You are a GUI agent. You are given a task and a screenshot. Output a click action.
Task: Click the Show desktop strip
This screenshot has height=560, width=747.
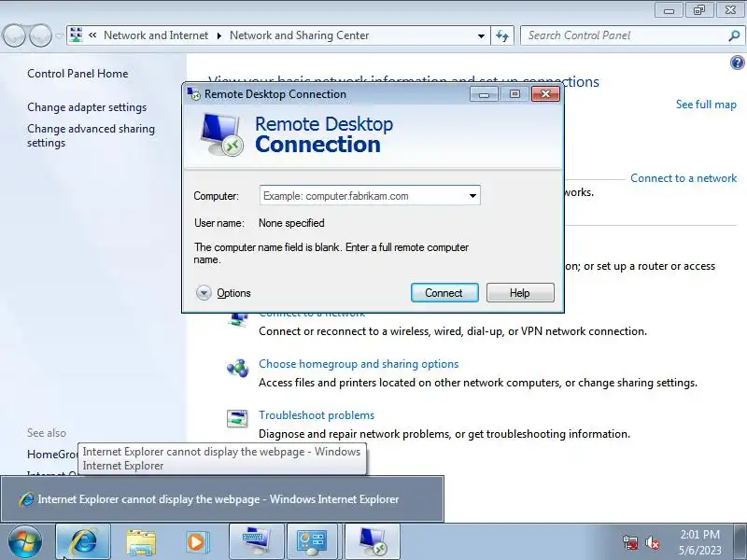tap(740, 541)
